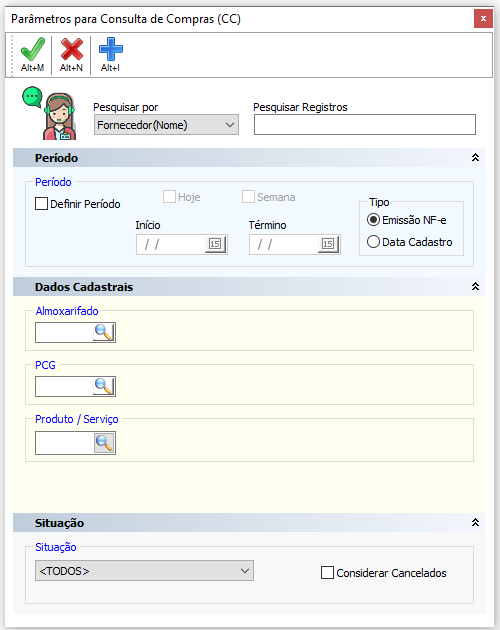Confirm with the green checkmark Alt+M icon
The width and height of the screenshot is (500, 630).
(33, 55)
